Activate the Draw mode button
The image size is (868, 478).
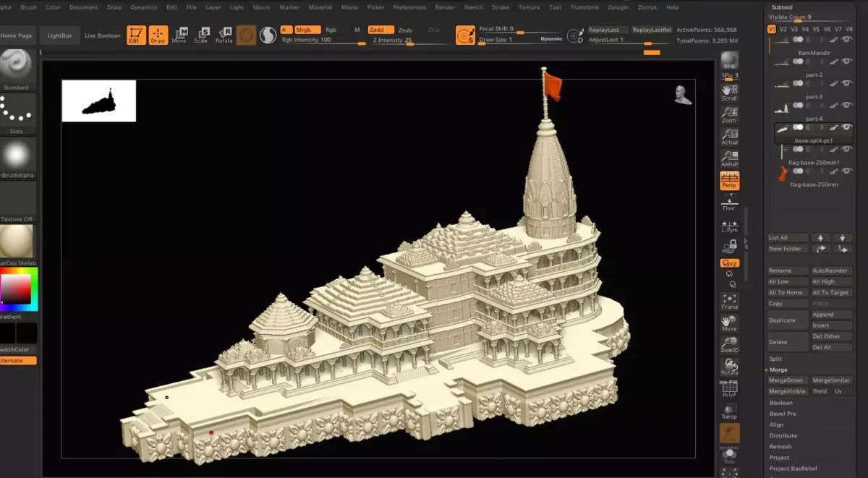point(158,35)
